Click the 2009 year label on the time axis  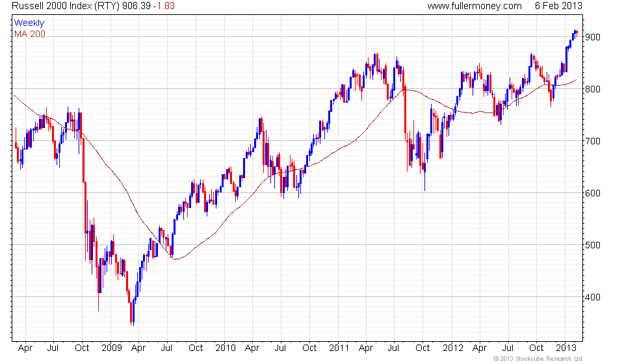point(111,348)
